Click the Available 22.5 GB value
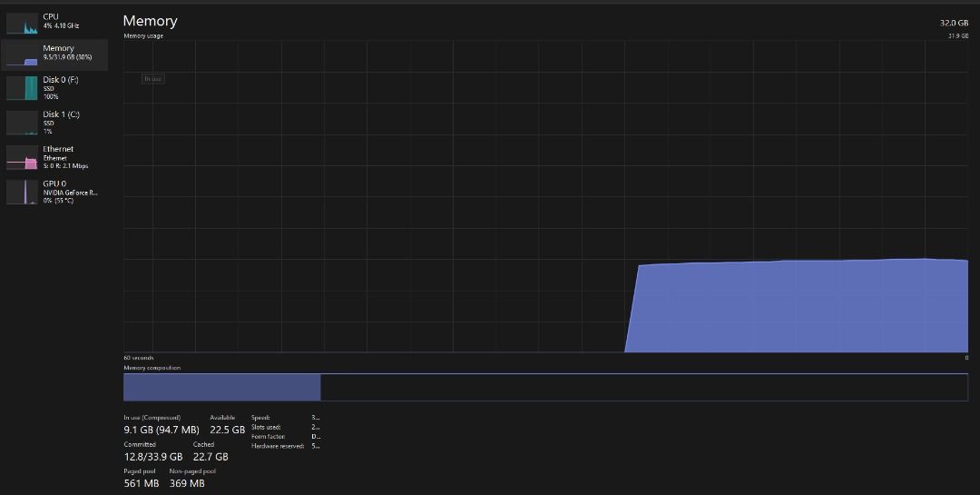 coord(227,430)
